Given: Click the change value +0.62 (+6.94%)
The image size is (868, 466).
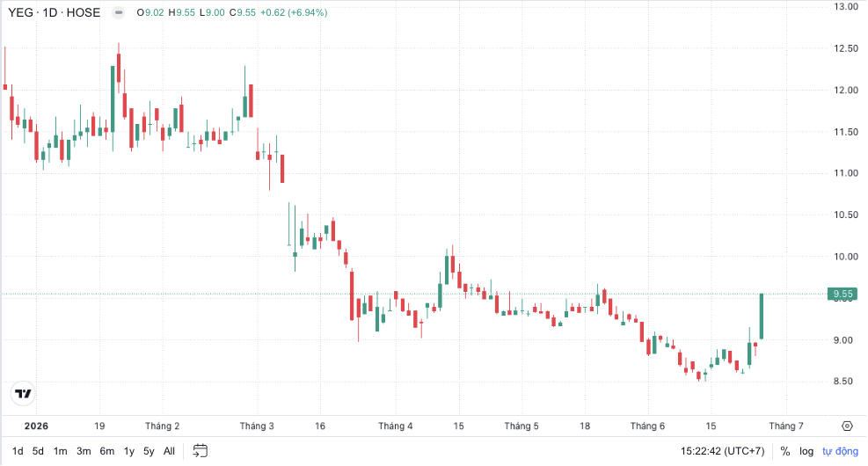Looking at the screenshot, I should click(294, 12).
